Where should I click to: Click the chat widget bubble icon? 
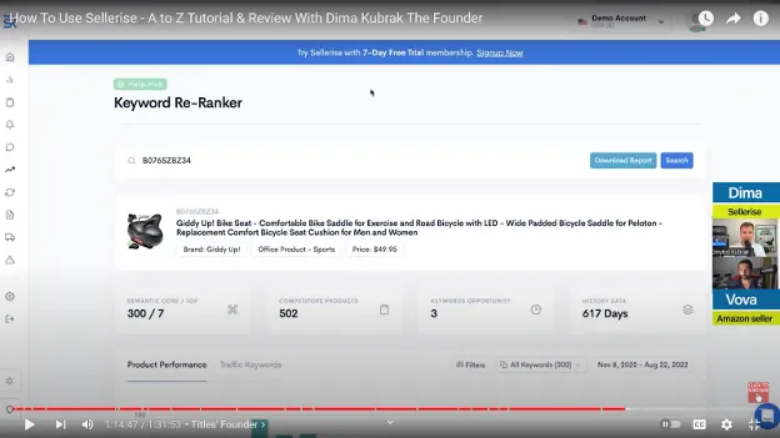pyautogui.click(x=767, y=416)
